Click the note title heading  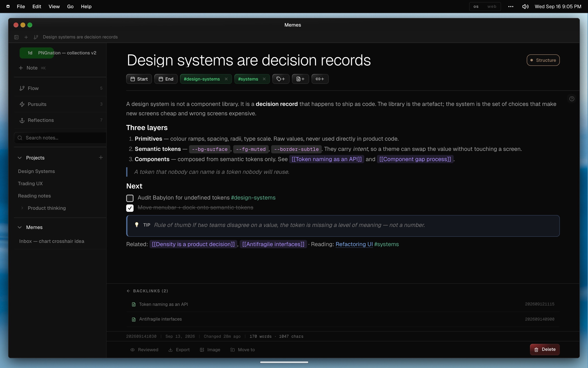[x=248, y=60]
